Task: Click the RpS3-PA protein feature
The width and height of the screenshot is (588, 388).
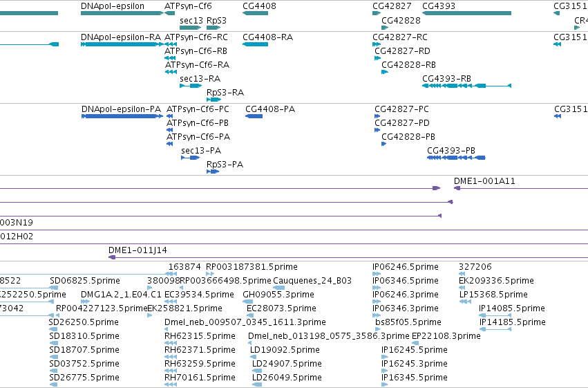Action: [213, 172]
